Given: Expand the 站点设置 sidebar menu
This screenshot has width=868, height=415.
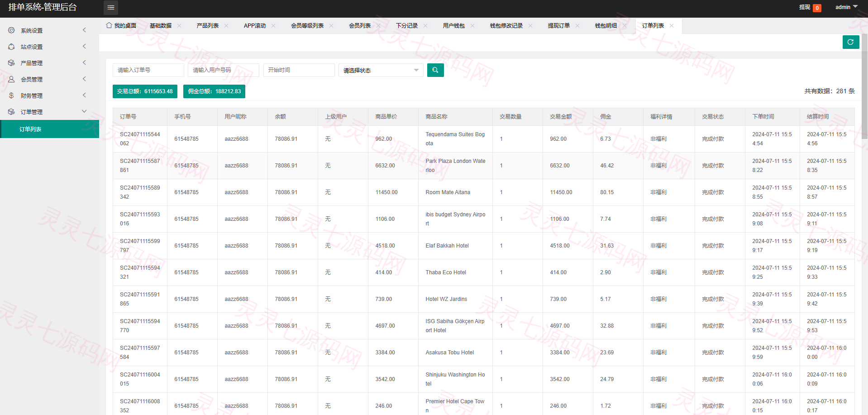Looking at the screenshot, I should 84,47.
